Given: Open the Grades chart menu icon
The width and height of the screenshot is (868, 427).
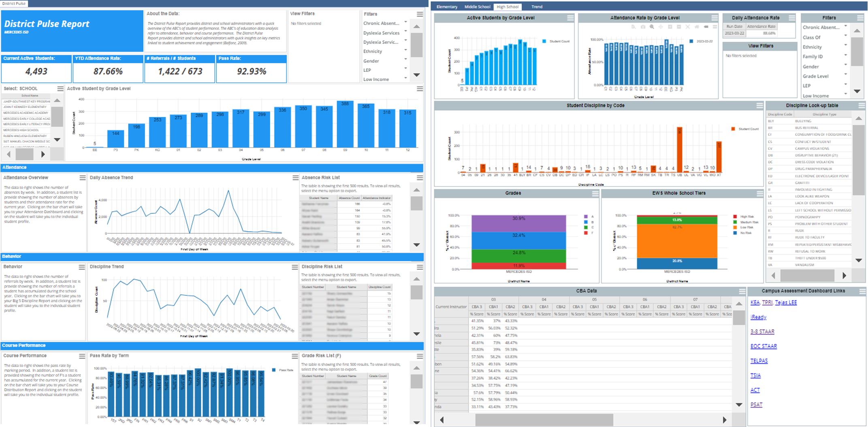Looking at the screenshot, I should tap(595, 193).
